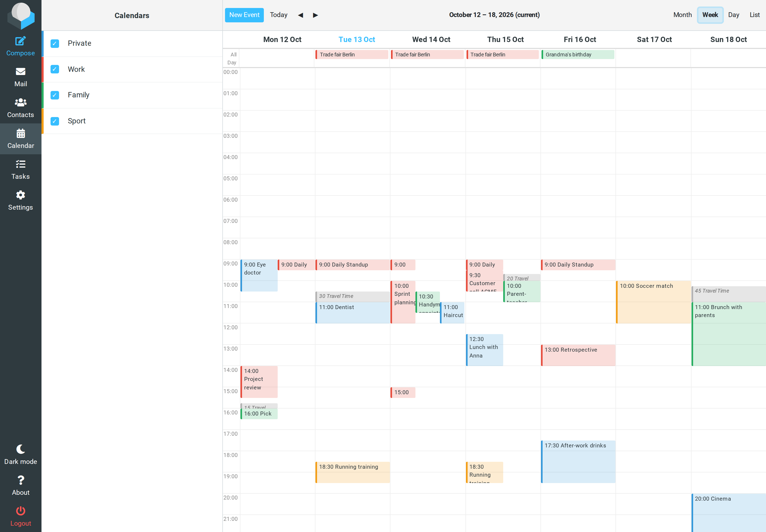Select the Family calendar row
This screenshot has width=766, height=532.
point(132,95)
